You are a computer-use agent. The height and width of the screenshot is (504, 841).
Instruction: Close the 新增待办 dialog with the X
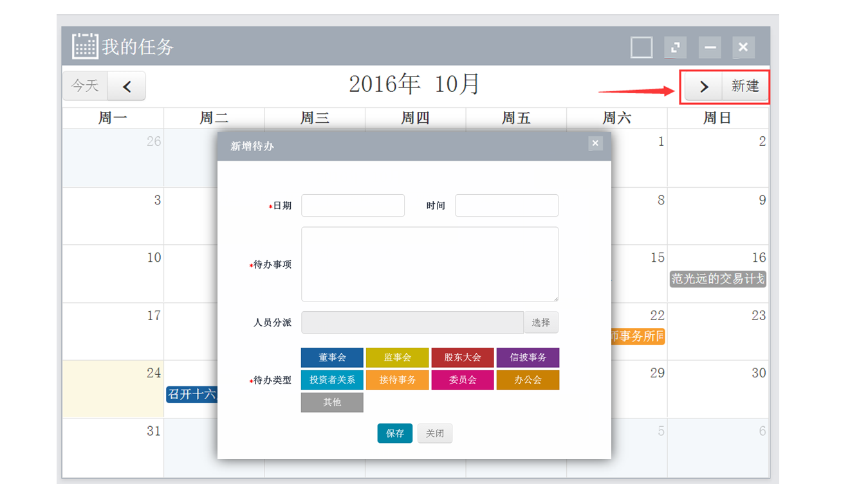click(595, 143)
